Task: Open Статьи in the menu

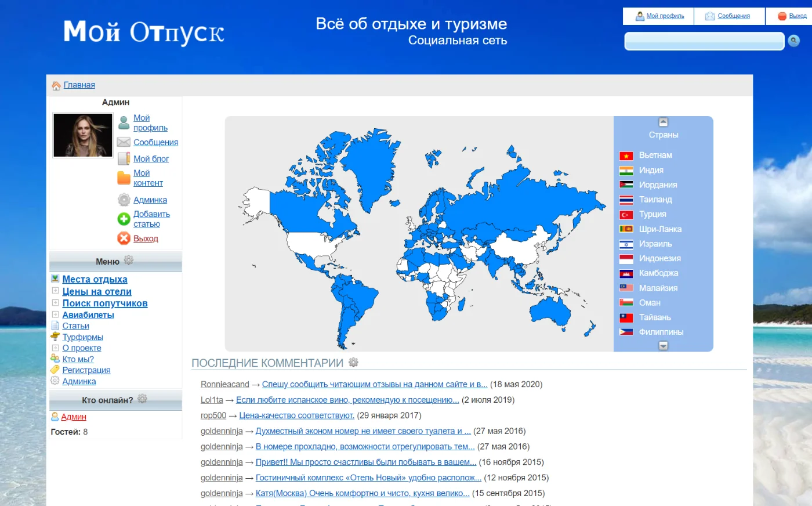Action: [76, 326]
